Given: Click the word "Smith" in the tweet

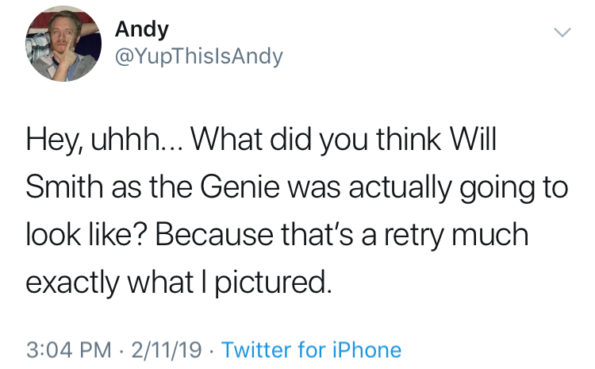Looking at the screenshot, I should click(x=65, y=187).
